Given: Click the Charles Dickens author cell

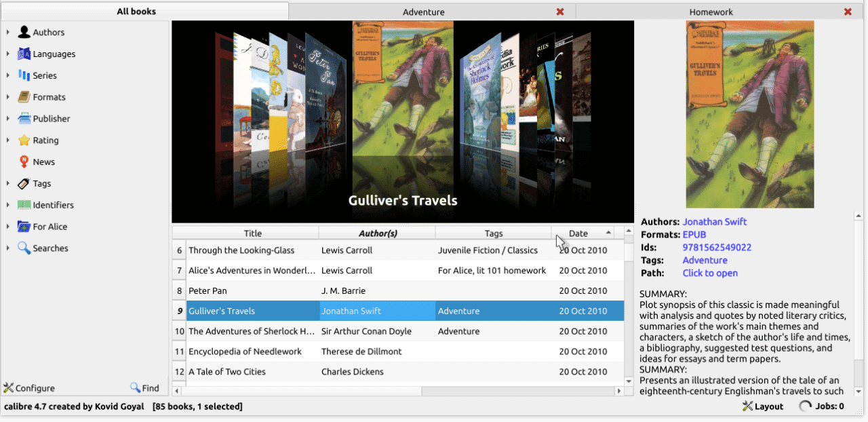Looking at the screenshot, I should point(377,372).
